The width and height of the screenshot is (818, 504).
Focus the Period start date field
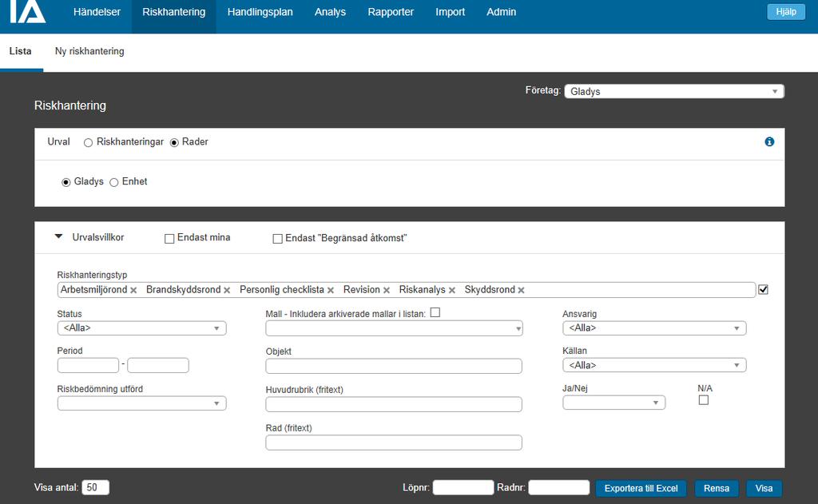coord(88,365)
